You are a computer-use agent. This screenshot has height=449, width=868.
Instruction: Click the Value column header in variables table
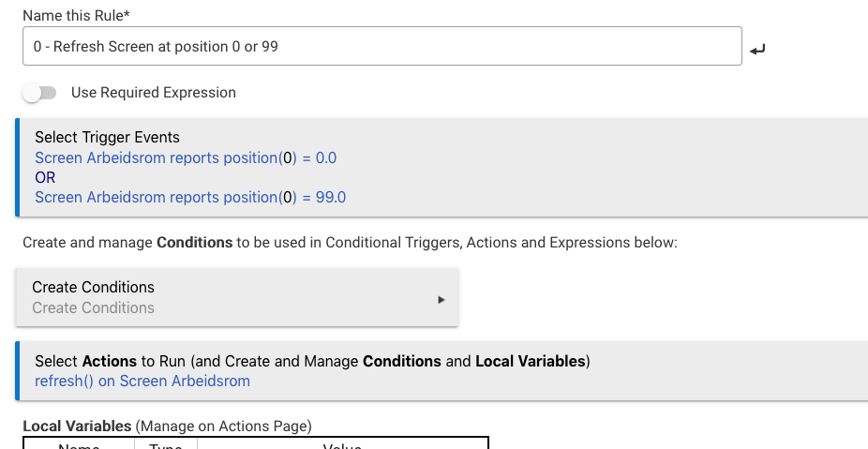(342, 445)
